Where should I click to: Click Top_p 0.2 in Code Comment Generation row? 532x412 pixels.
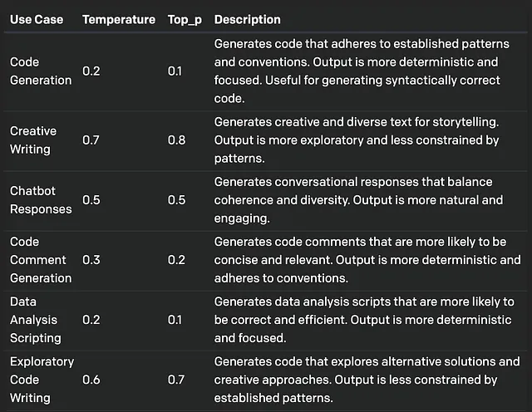pos(176,260)
